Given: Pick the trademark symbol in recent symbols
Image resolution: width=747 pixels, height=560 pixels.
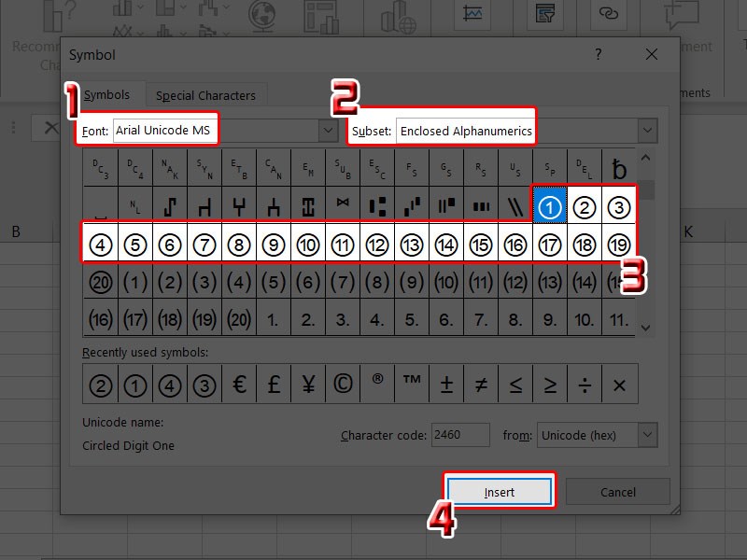Looking at the screenshot, I should coord(412,384).
